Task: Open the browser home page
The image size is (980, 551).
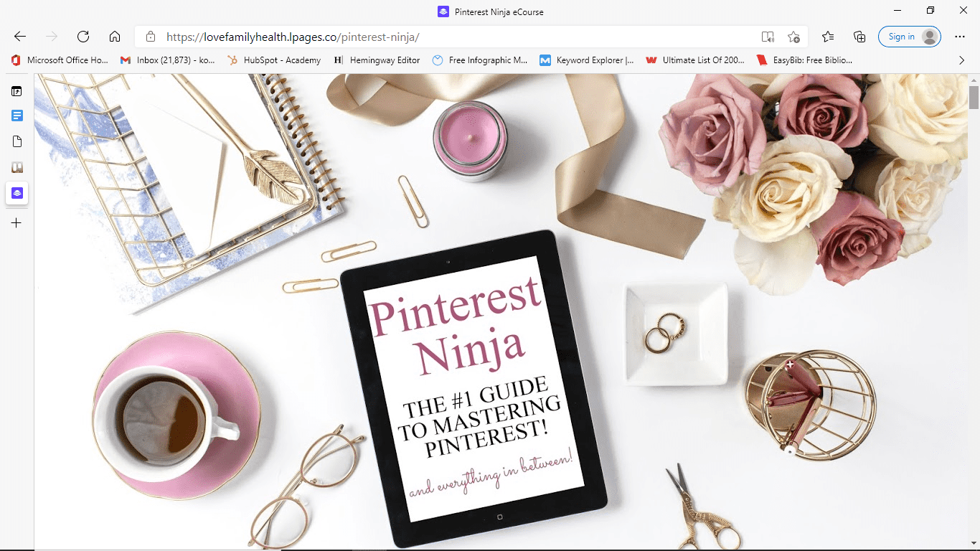Action: tap(115, 37)
